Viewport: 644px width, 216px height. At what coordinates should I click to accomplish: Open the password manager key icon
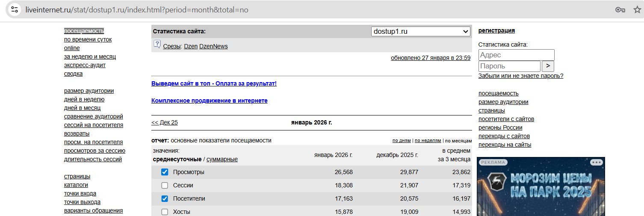click(620, 10)
